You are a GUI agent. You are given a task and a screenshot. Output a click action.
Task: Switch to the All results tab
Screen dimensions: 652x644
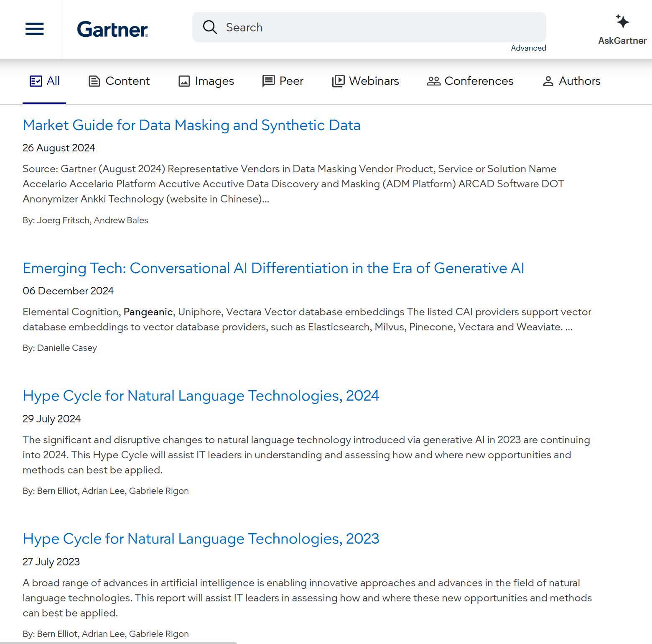pos(44,81)
